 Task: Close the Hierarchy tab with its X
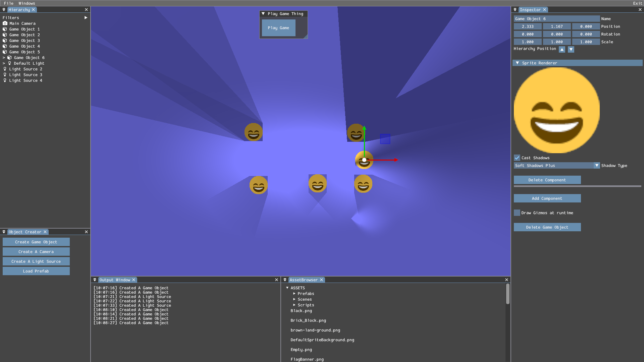pos(34,10)
